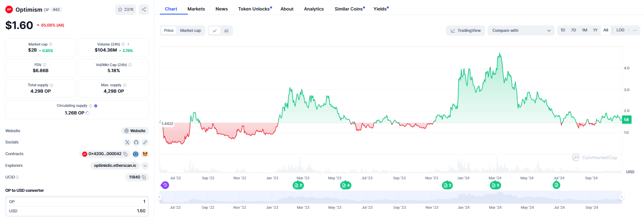The image size is (644, 220).
Task: Open Dec '23 event marker with 2
Action: pos(447,185)
